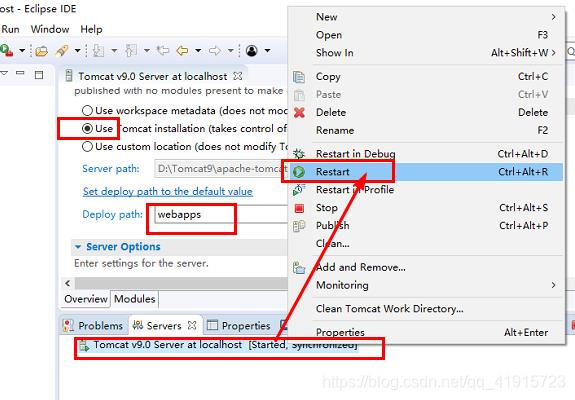
Task: Open the Run launch dropdown arrow
Action: [x=22, y=50]
